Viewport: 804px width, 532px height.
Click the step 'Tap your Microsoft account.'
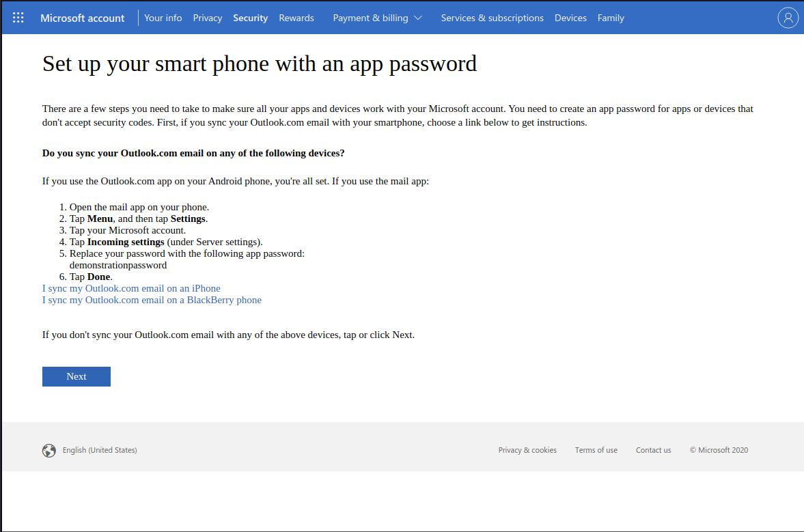tap(128, 231)
